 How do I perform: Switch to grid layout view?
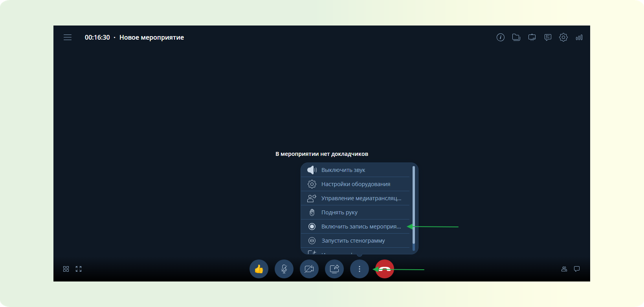[x=66, y=269]
